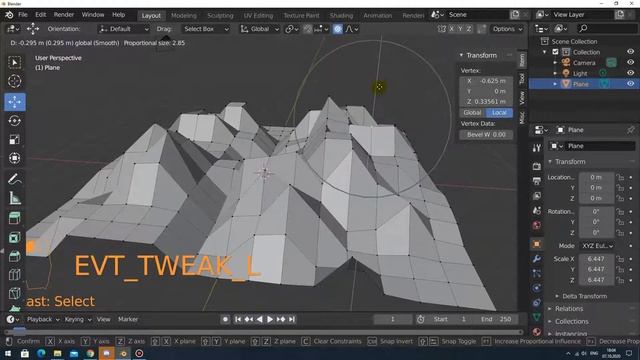Pick the Bevel tool
The image size is (640, 360).
(x=15, y=256)
